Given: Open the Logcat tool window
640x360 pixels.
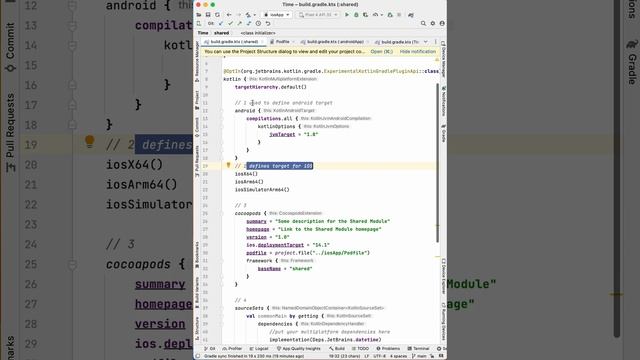Looking at the screenshot, I should click(x=259, y=349).
